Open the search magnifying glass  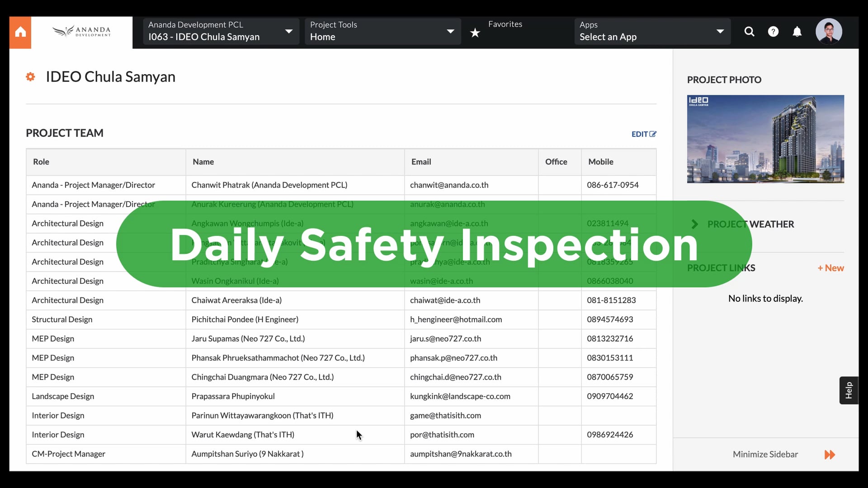tap(749, 32)
